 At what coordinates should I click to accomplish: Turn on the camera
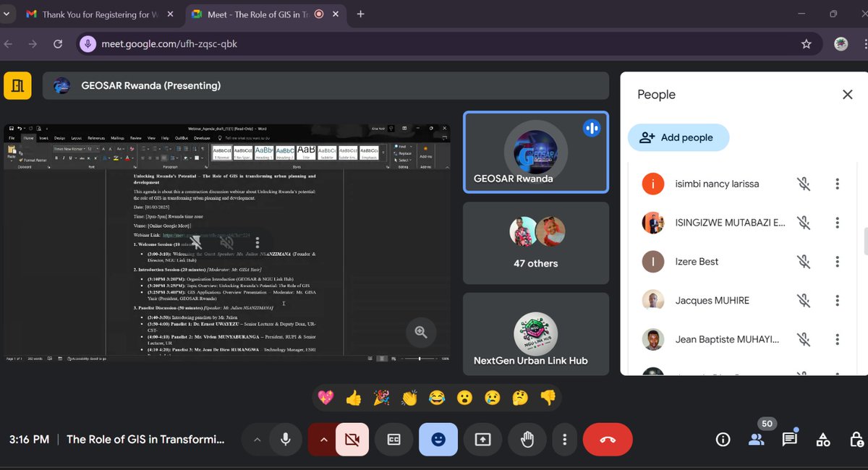tap(352, 439)
